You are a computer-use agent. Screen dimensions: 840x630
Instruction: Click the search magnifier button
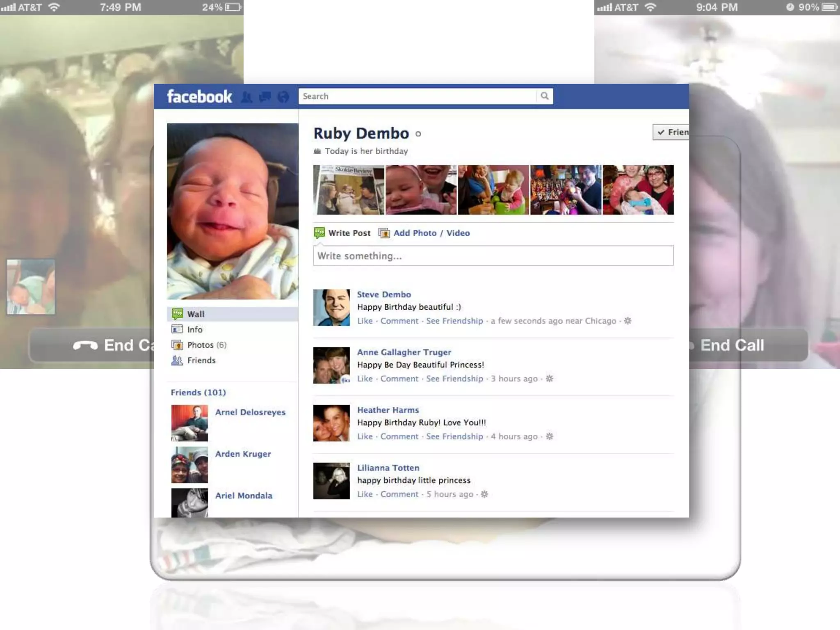[544, 96]
